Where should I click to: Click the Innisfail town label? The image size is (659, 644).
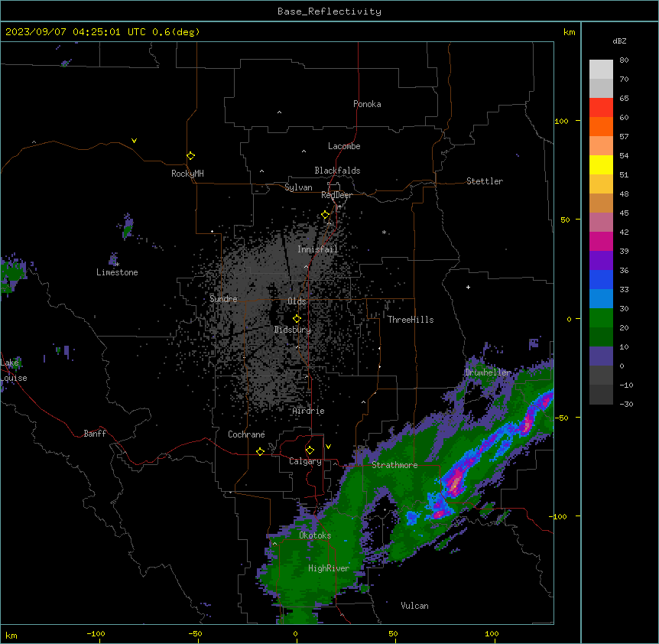[x=317, y=249]
